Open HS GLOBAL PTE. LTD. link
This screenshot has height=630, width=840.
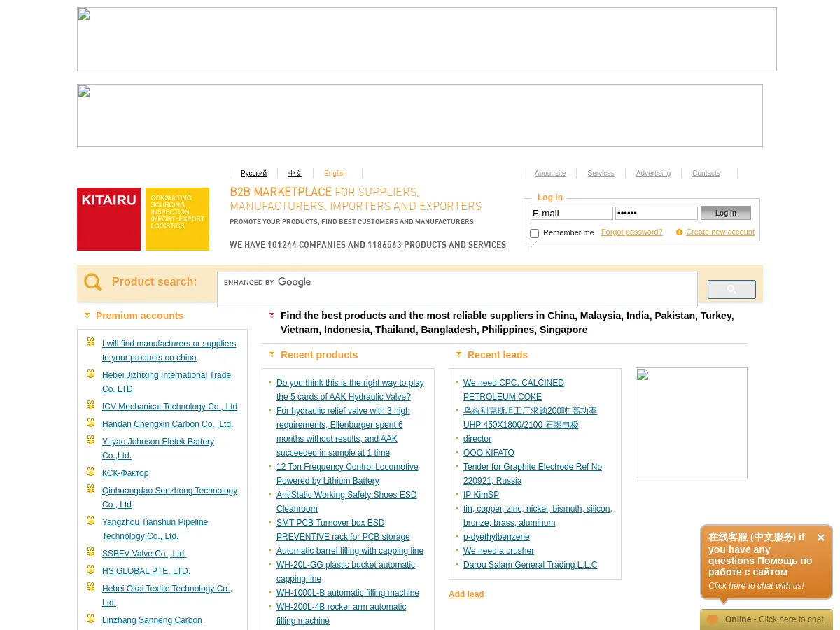[146, 571]
